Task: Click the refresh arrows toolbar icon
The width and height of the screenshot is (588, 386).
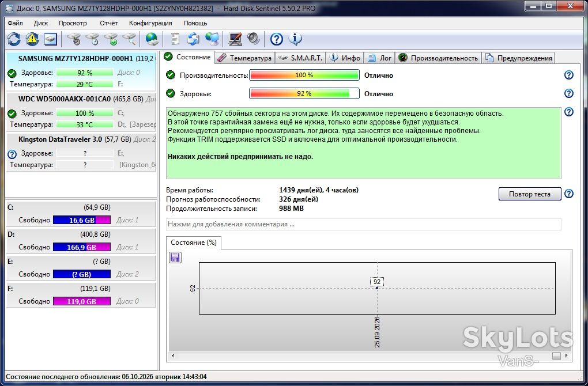Action: point(14,39)
